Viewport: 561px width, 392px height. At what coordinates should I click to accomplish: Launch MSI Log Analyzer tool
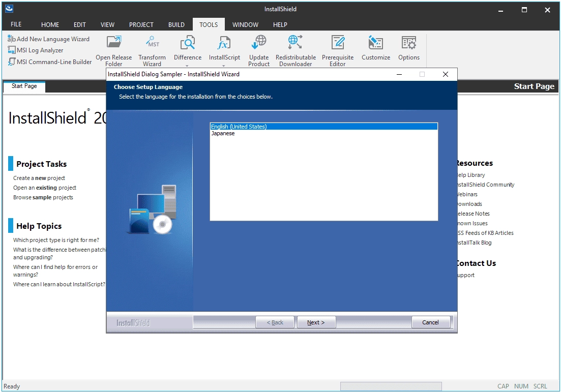(36, 50)
